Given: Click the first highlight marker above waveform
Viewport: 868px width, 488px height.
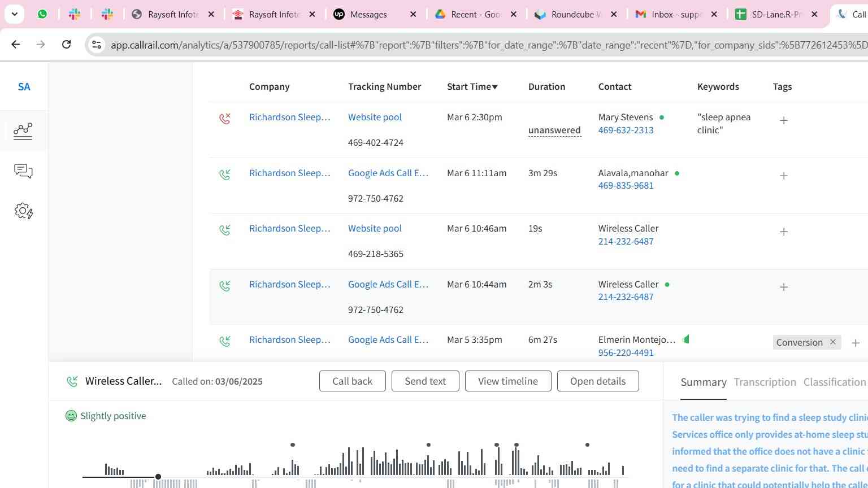Looking at the screenshot, I should (x=293, y=445).
